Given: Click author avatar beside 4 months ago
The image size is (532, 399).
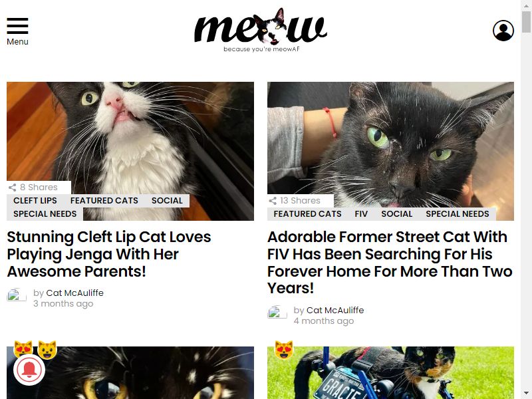Looking at the screenshot, I should tap(277, 312).
